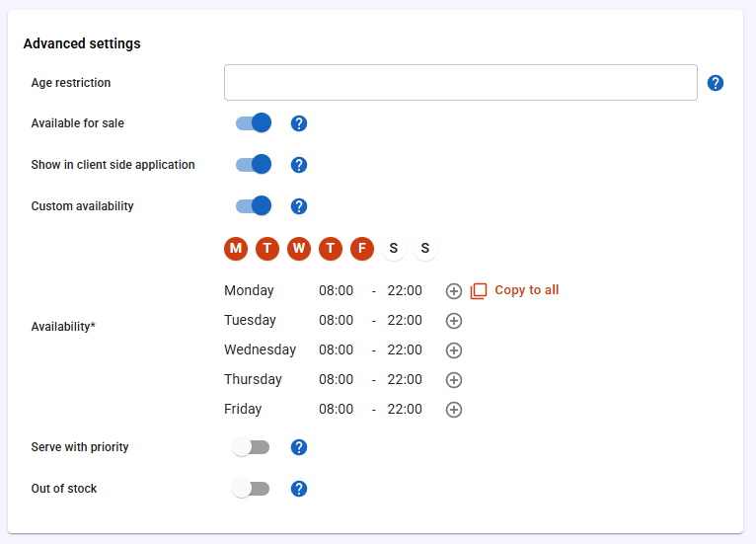Copy Monday hours to all days
The image size is (756, 544).
click(514, 291)
